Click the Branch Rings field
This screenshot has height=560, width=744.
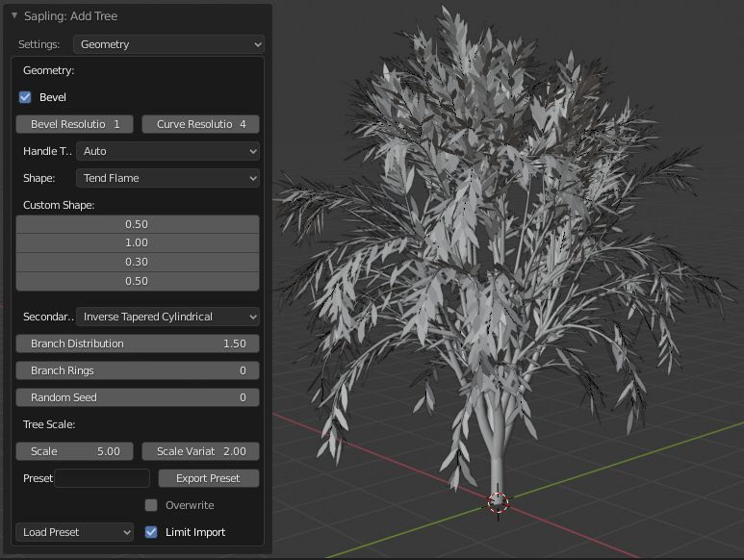[x=137, y=370]
